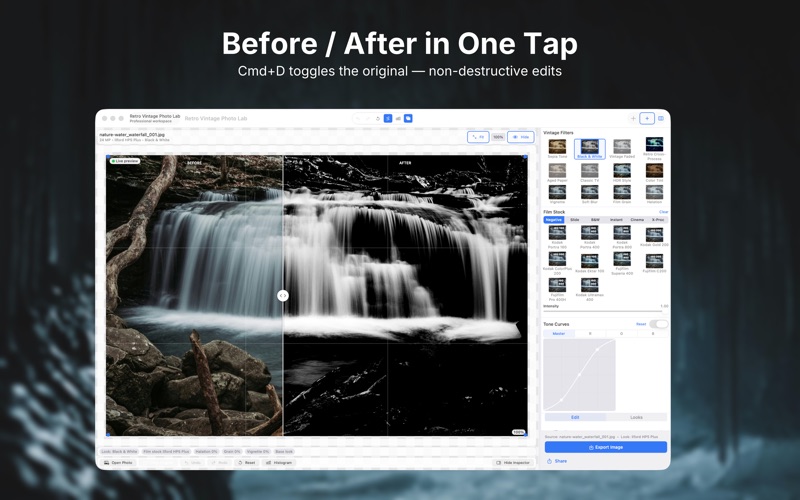Screen dimensions: 800x500
Task: Toggle the sidebar panel icon at top right
Action: pyautogui.click(x=661, y=118)
